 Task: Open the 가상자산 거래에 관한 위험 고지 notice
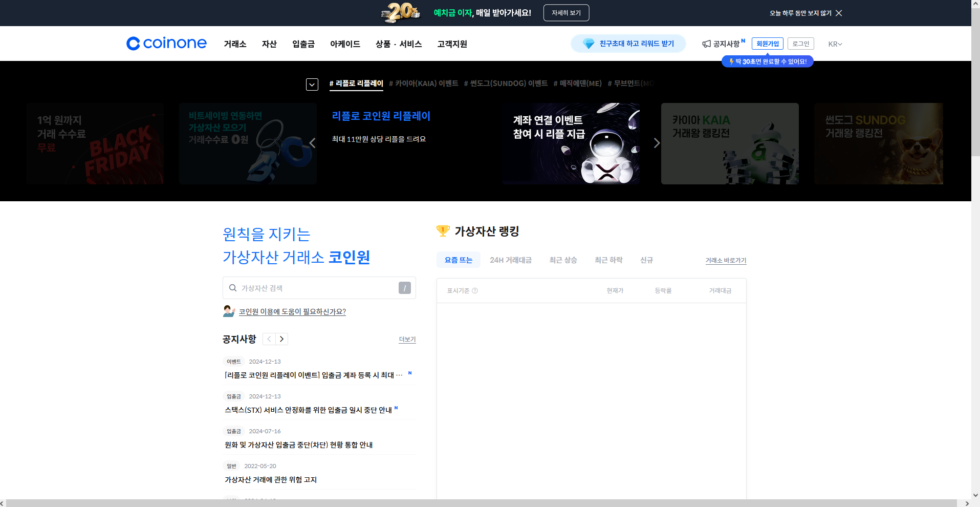point(271,479)
